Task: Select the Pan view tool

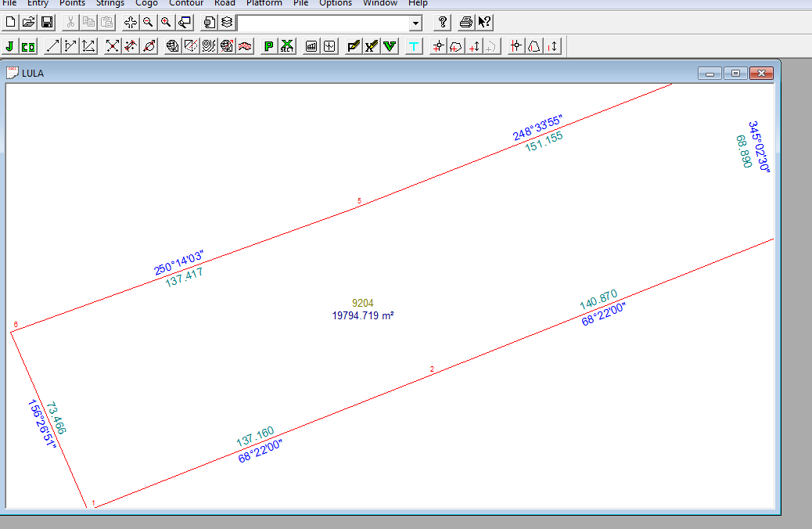Action: pos(130,22)
